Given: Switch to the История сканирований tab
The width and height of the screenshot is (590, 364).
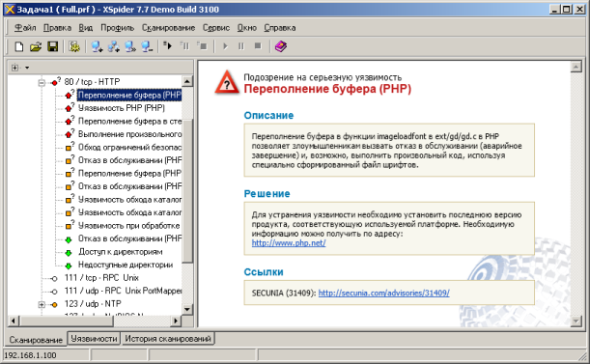Looking at the screenshot, I should pyautogui.click(x=168, y=338).
